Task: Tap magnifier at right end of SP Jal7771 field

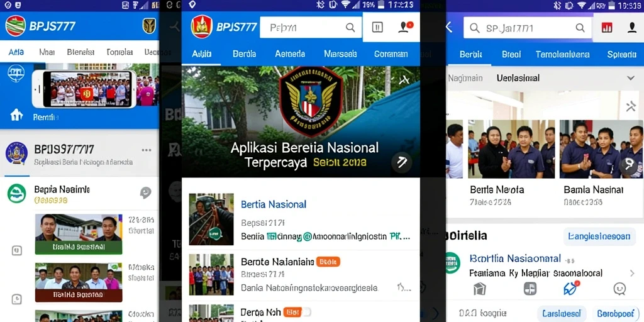Action: [580, 28]
